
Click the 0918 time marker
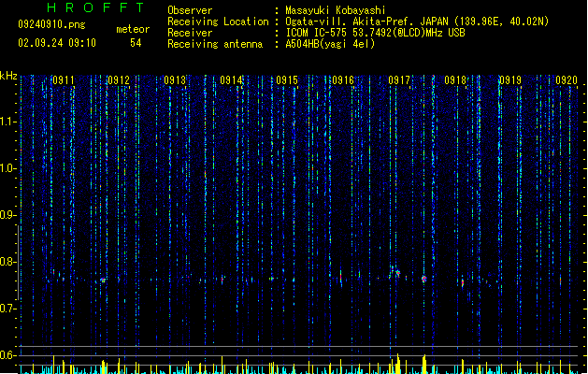pyautogui.click(x=455, y=80)
